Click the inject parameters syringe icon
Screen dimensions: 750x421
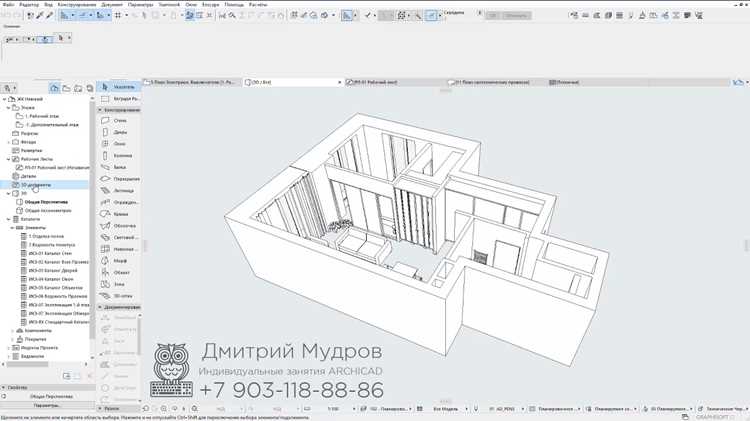[x=49, y=15]
